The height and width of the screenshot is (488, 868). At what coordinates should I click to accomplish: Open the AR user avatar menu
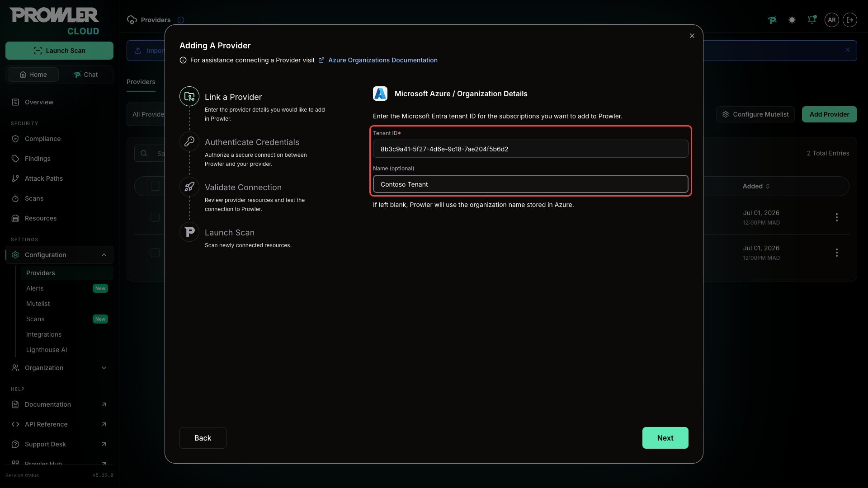(x=832, y=20)
